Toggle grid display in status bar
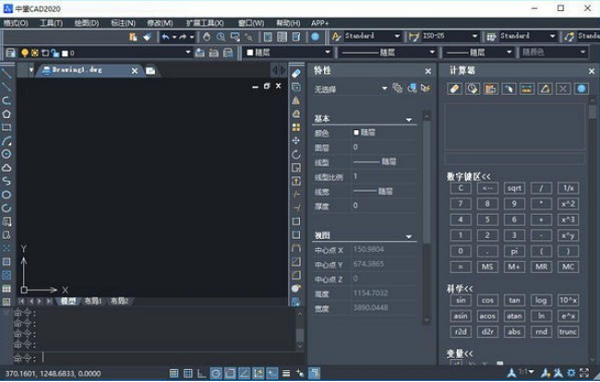This screenshot has height=382, width=600. [x=188, y=373]
